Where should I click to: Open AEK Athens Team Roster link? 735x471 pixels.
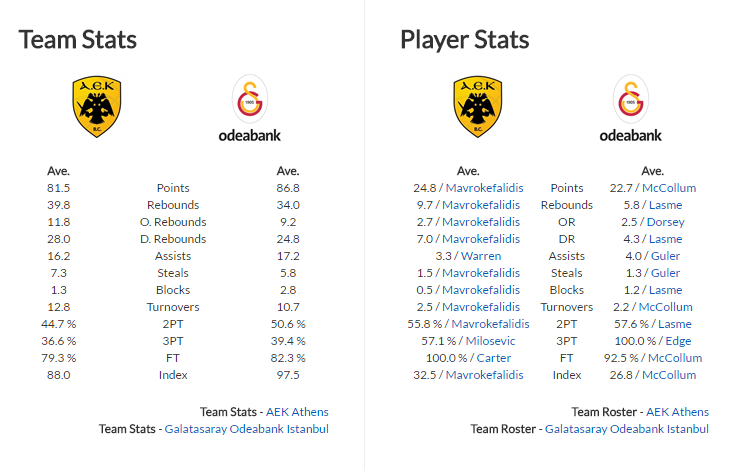coord(677,412)
